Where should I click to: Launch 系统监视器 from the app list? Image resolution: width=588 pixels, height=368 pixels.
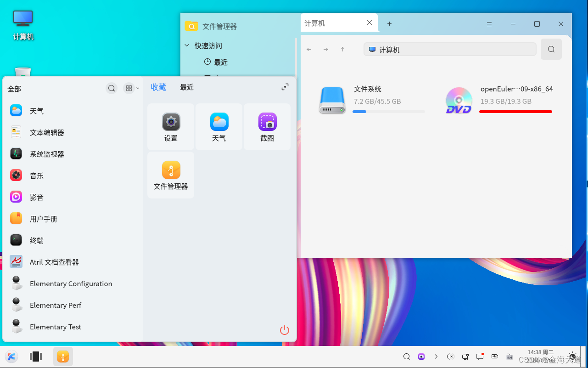point(48,153)
